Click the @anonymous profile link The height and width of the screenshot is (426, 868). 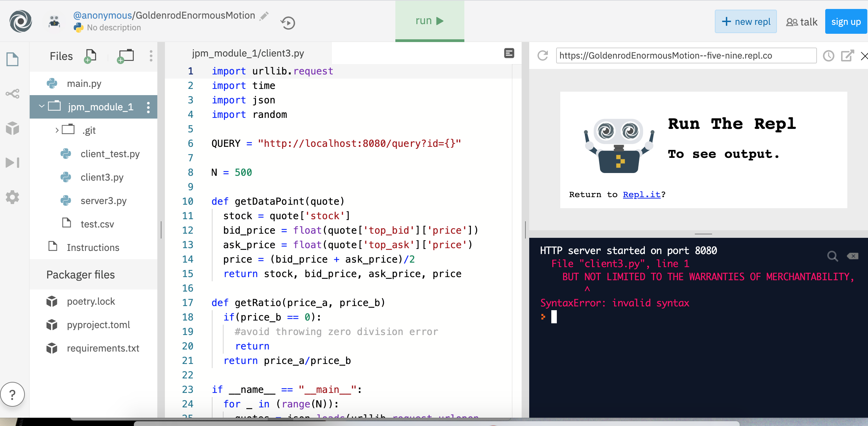102,15
